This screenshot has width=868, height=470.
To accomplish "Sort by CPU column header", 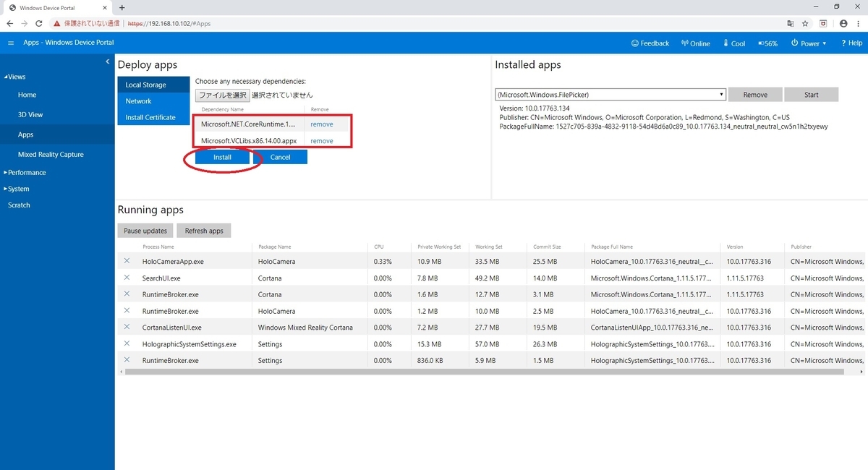I will [x=379, y=247].
